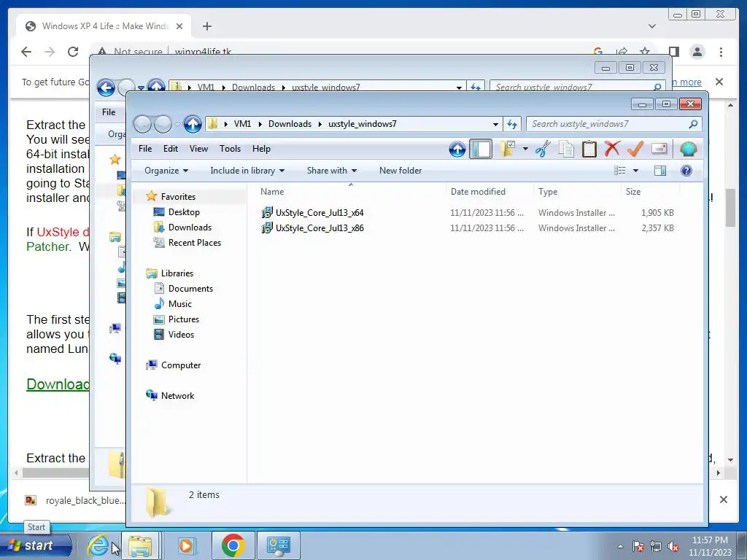Screen dimensions: 747x560
Task: Click the Change your view icon
Action: (619, 171)
